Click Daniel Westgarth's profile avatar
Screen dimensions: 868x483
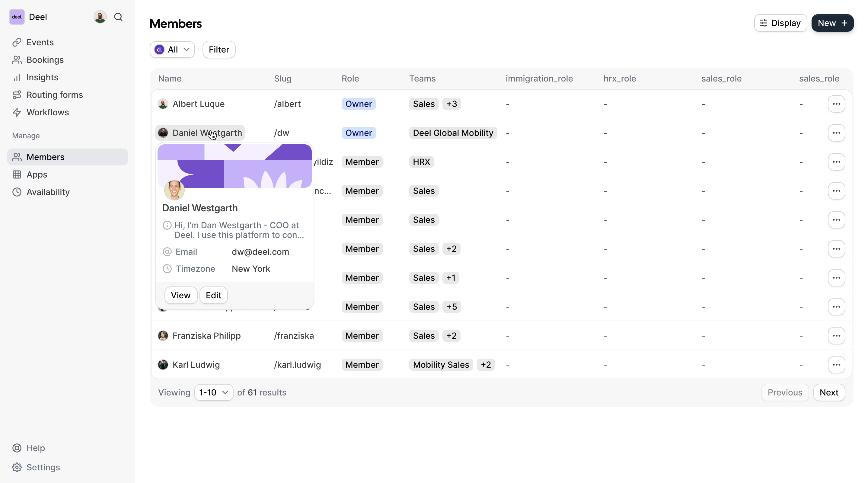(x=174, y=190)
